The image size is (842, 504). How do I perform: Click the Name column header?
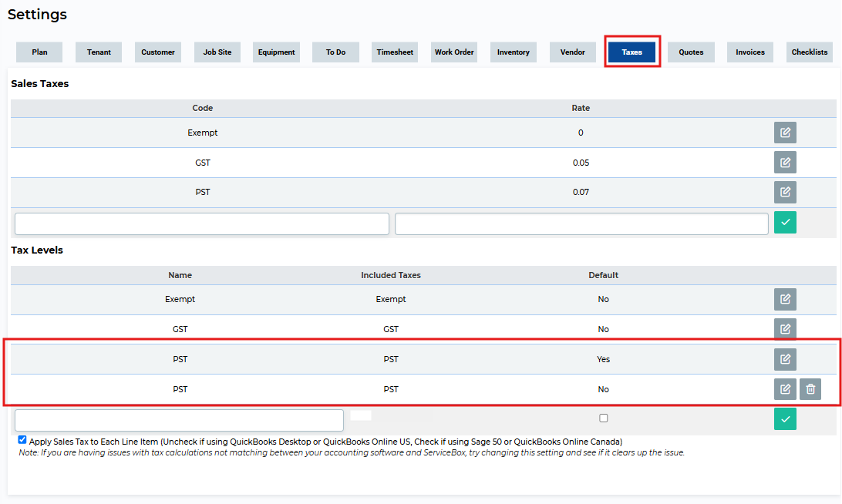click(x=180, y=275)
